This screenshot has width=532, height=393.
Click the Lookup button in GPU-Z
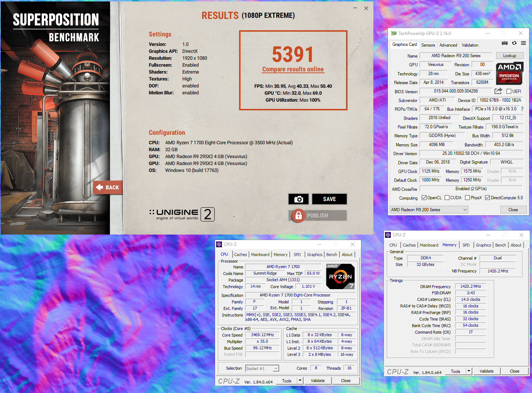[x=510, y=56]
